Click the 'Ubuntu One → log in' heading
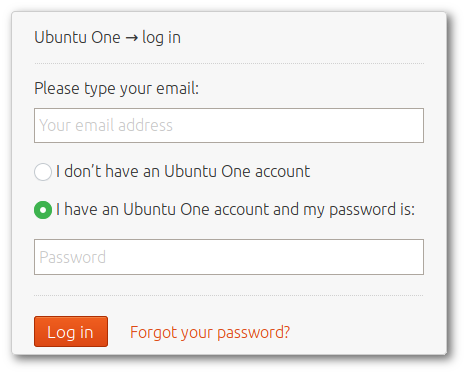The height and width of the screenshot is (374, 466). 108,37
